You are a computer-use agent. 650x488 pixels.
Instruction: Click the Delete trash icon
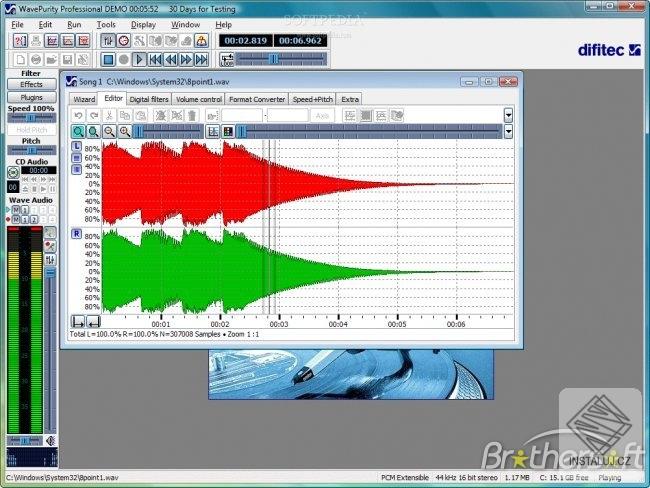(192, 116)
